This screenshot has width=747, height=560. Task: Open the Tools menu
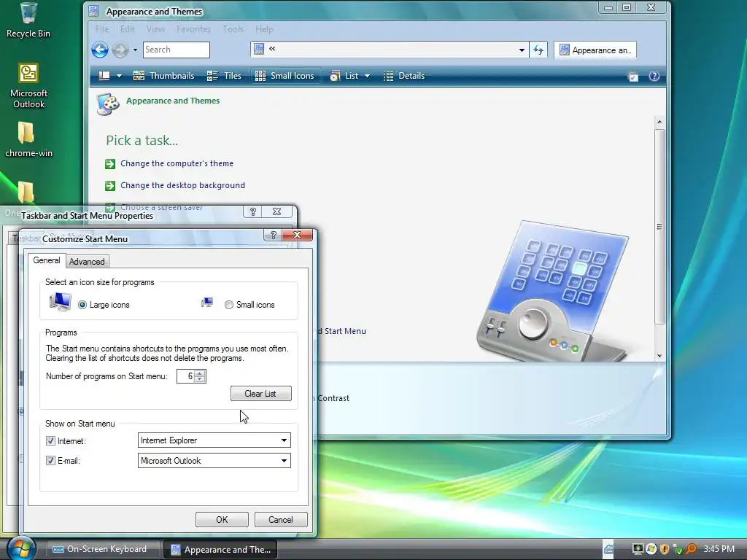click(x=233, y=29)
